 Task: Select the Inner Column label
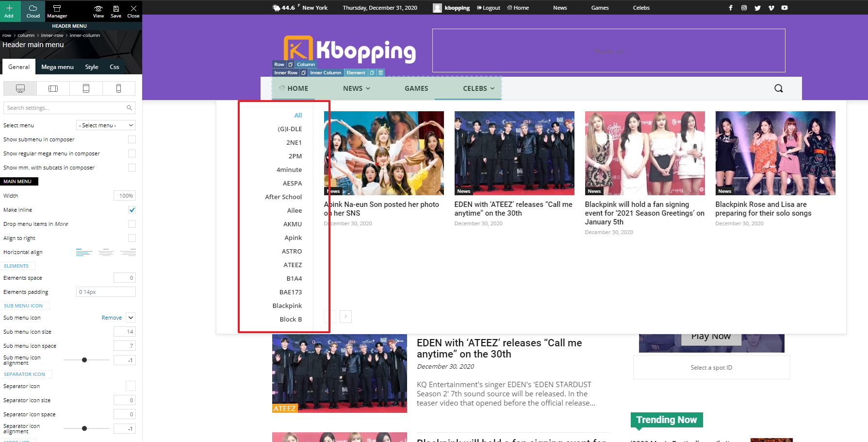[326, 73]
